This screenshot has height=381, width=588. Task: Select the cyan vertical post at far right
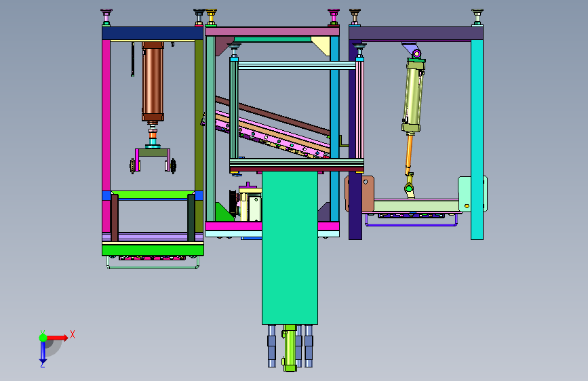(477, 140)
